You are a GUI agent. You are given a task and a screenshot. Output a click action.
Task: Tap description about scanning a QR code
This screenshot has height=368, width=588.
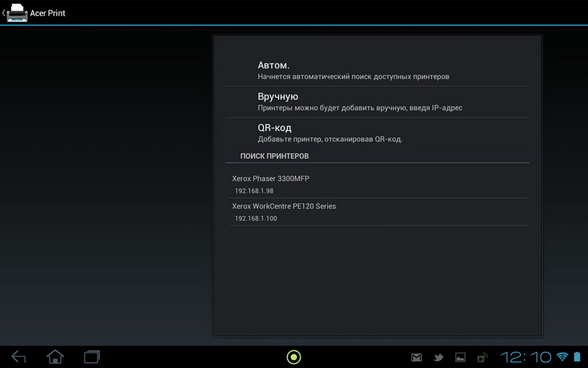tap(330, 139)
